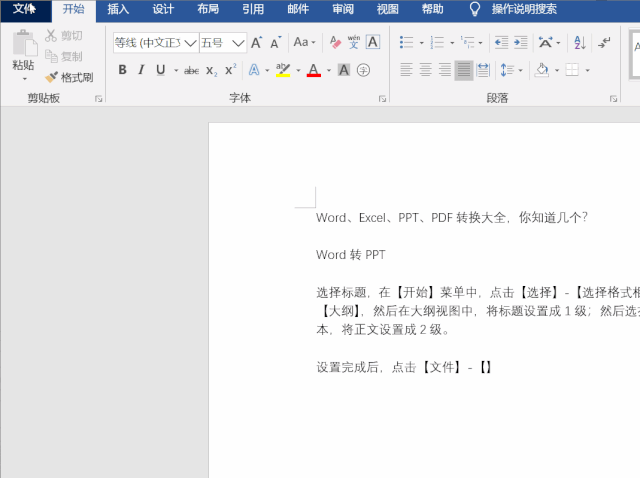Click the multilevel list icon

coord(468,42)
